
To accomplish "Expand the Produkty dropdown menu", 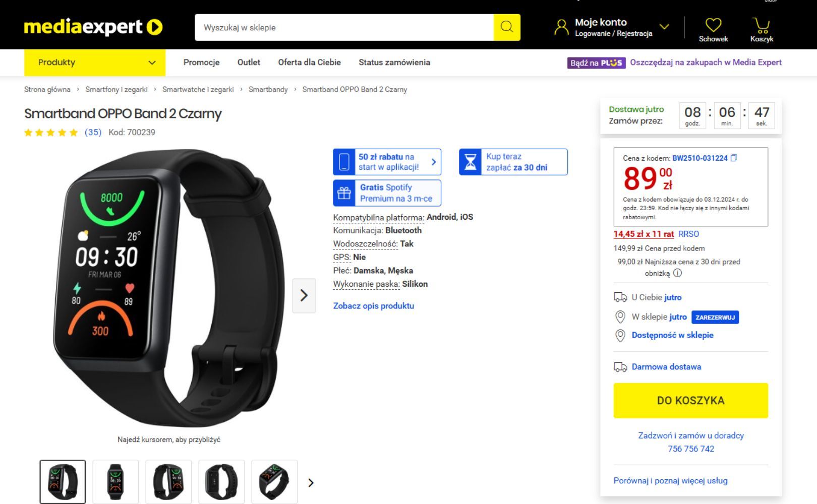I will click(95, 62).
